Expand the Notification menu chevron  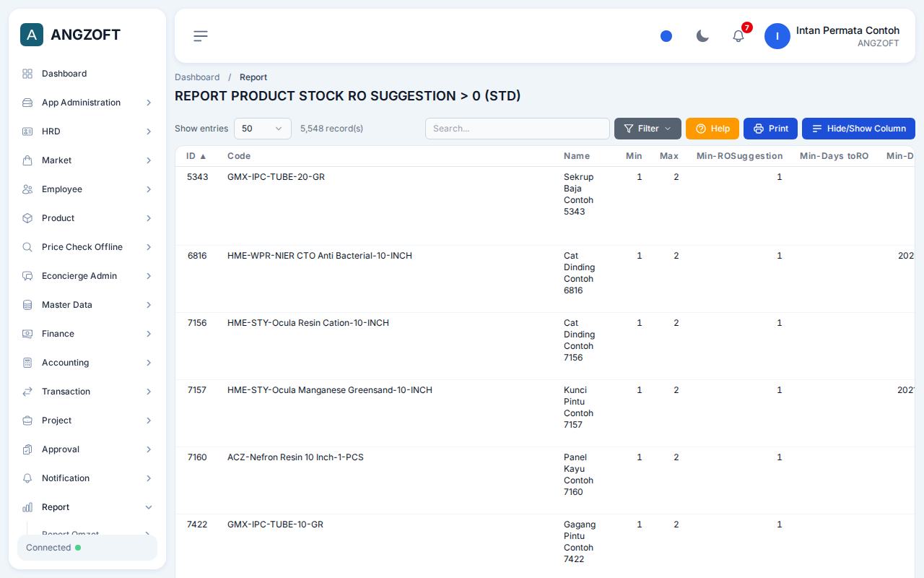(149, 478)
